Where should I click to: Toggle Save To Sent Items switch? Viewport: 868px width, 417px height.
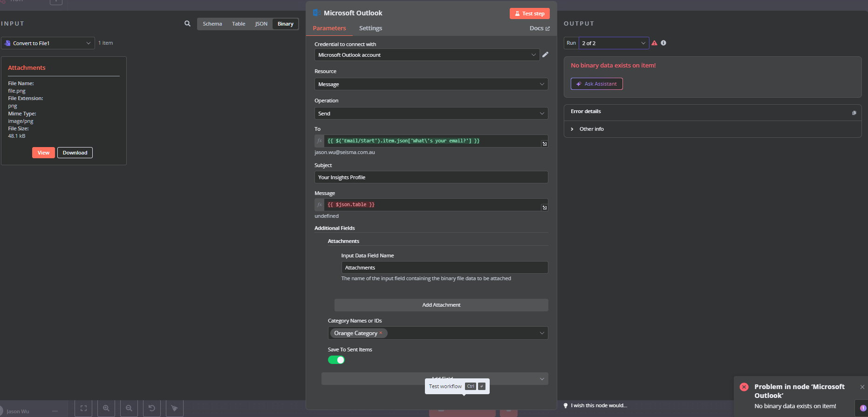(x=336, y=360)
